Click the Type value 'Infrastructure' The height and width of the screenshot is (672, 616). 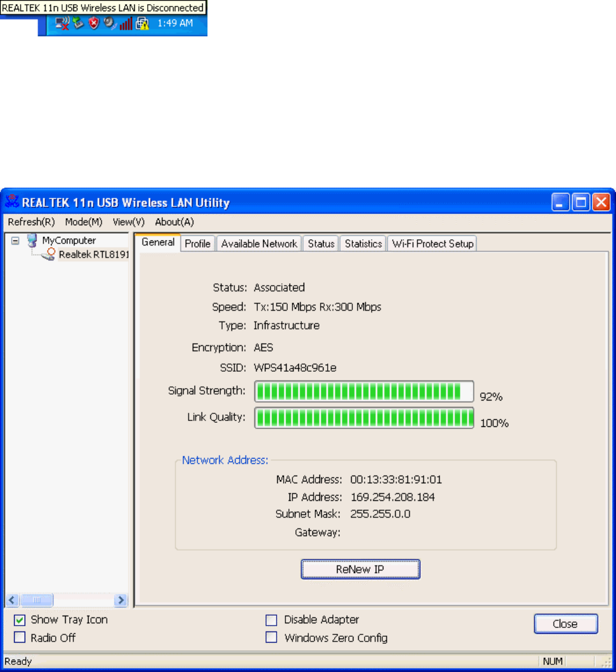click(287, 325)
